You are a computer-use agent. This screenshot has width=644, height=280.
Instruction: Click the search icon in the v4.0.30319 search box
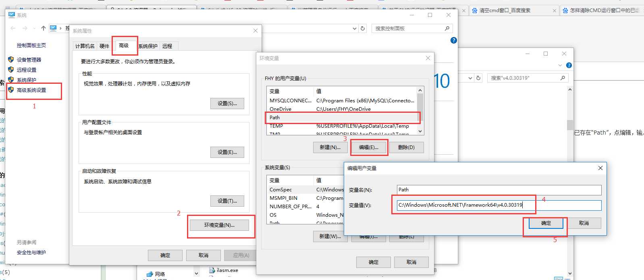pyautogui.click(x=563, y=78)
